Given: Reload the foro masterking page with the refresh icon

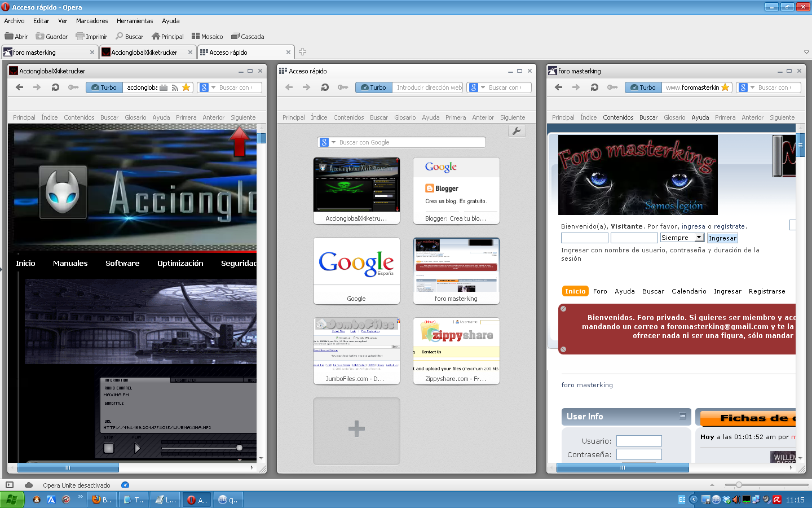Looking at the screenshot, I should click(594, 87).
